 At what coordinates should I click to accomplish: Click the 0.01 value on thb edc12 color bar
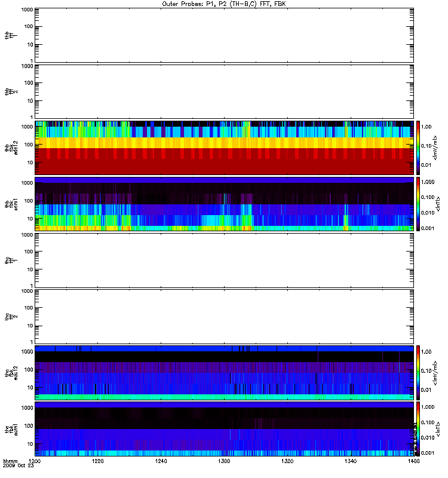(426, 165)
